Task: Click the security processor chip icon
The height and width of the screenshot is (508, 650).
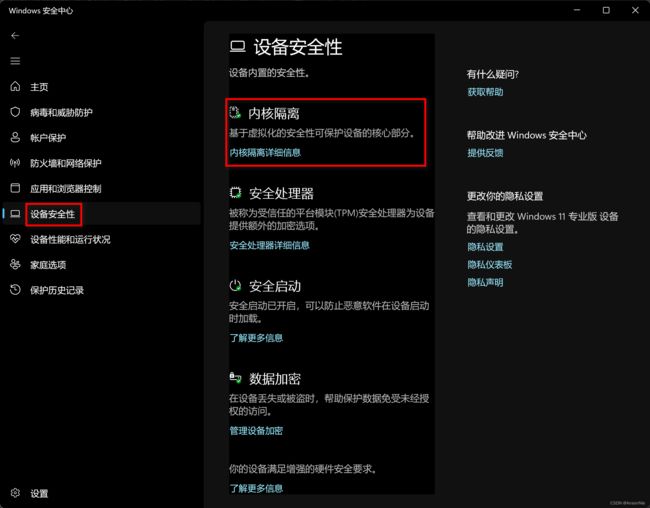Action: 235,193
